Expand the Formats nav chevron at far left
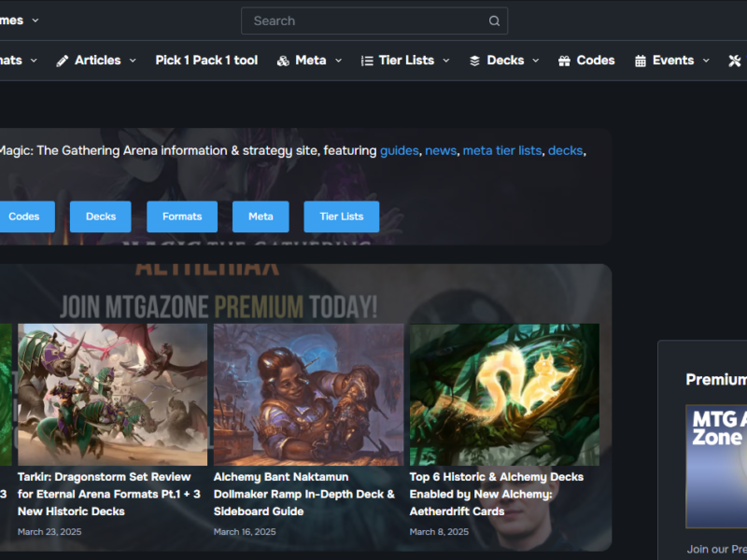This screenshot has height=560, width=747. [34, 61]
